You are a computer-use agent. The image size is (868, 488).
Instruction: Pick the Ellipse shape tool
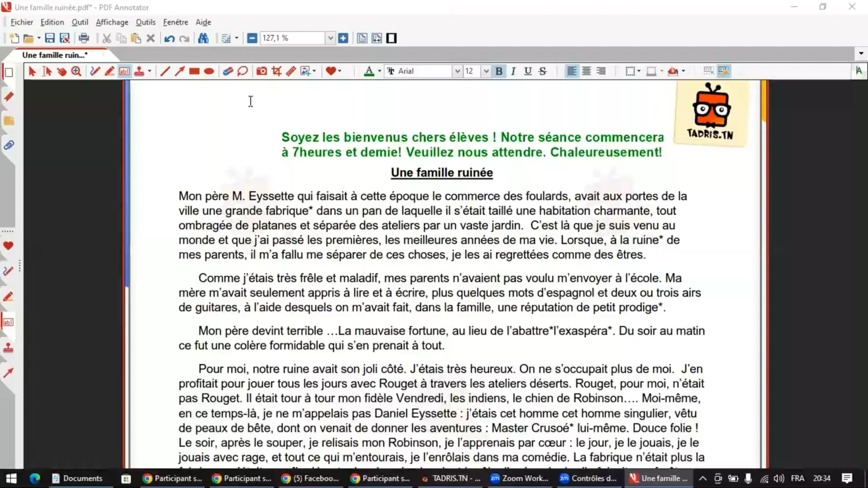pyautogui.click(x=209, y=71)
